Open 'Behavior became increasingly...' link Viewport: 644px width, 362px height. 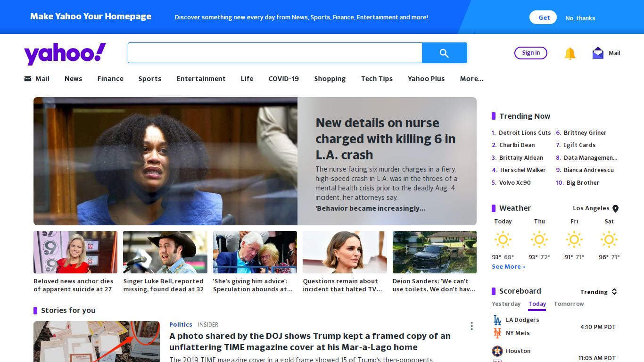(370, 208)
